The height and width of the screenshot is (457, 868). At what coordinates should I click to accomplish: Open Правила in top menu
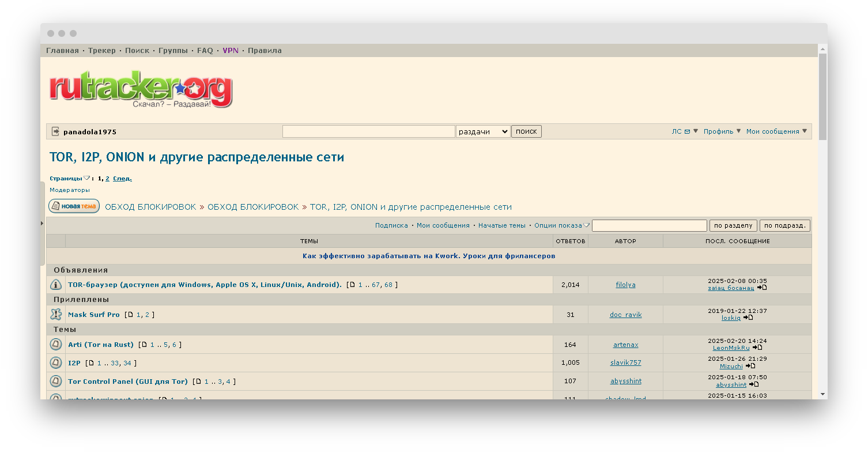[265, 51]
